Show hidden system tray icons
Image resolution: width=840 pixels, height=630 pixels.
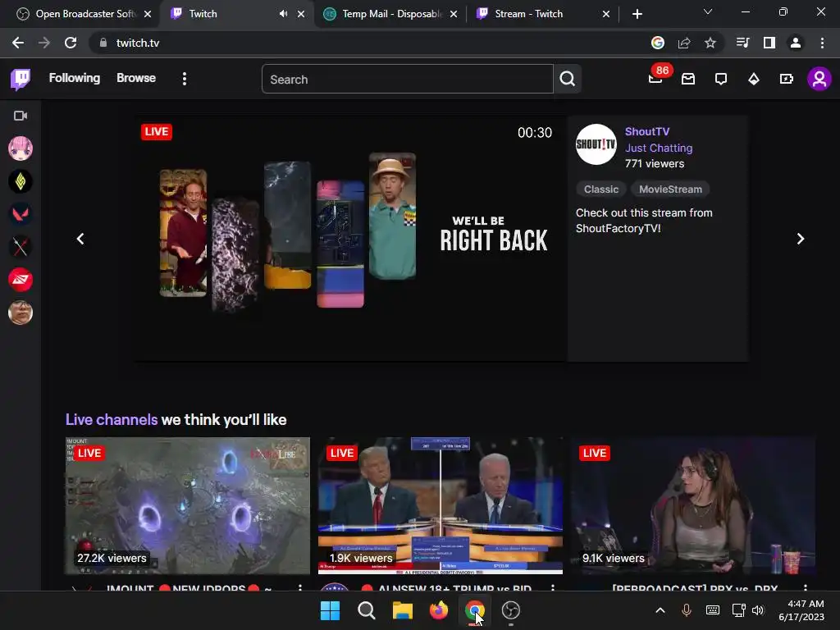(660, 610)
